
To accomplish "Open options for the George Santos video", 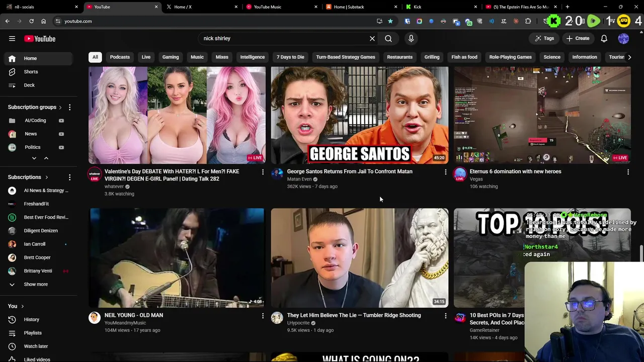I will pos(445,172).
